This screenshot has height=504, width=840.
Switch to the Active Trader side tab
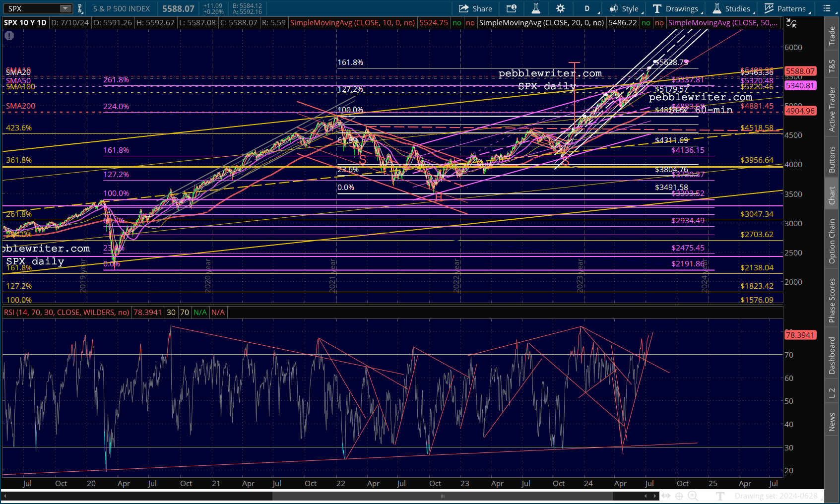tap(832, 109)
